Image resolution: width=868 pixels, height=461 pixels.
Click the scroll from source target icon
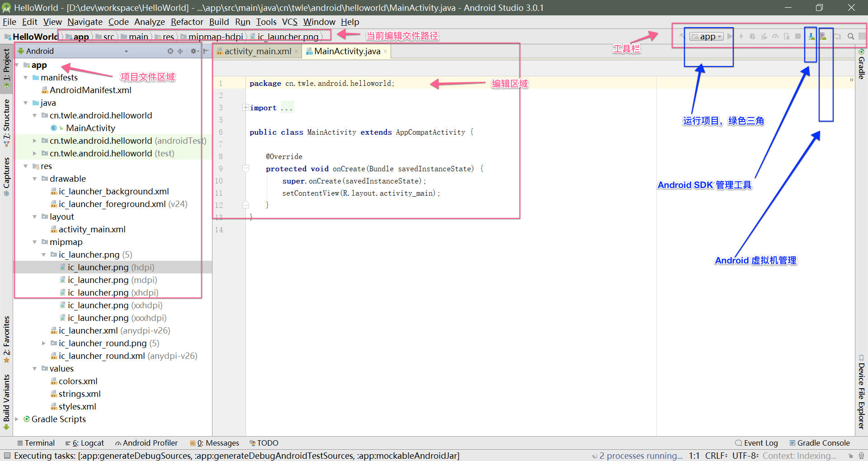[170, 51]
